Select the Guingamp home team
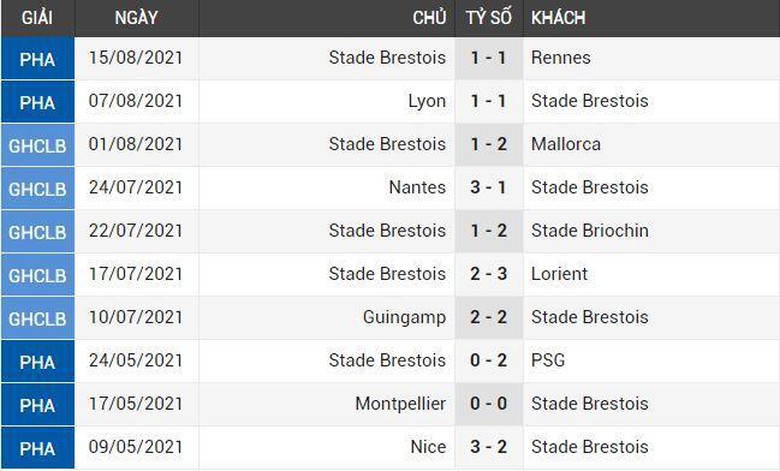The width and height of the screenshot is (780, 471). tap(405, 317)
